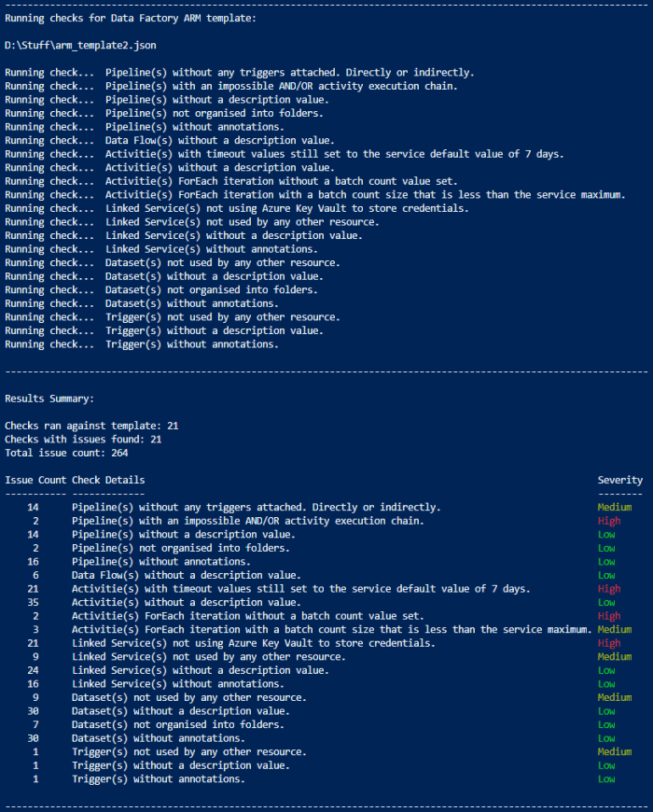Click the Medium severity for pipelines without triggers
This screenshot has width=653, height=812.
coord(615,507)
